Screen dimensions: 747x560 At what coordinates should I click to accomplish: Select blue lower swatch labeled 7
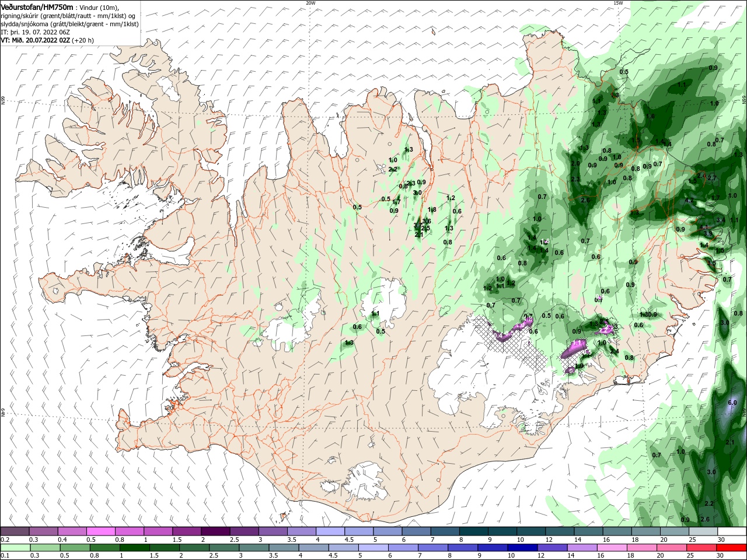pyautogui.click(x=433, y=548)
